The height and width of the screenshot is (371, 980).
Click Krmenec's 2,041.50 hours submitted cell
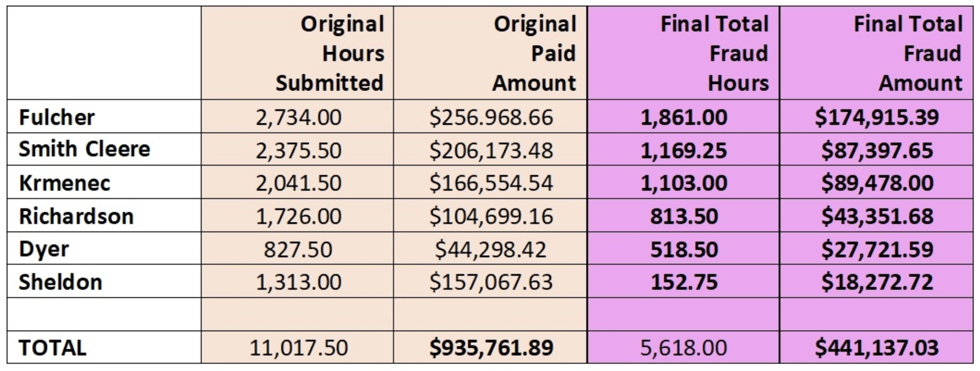tap(297, 182)
